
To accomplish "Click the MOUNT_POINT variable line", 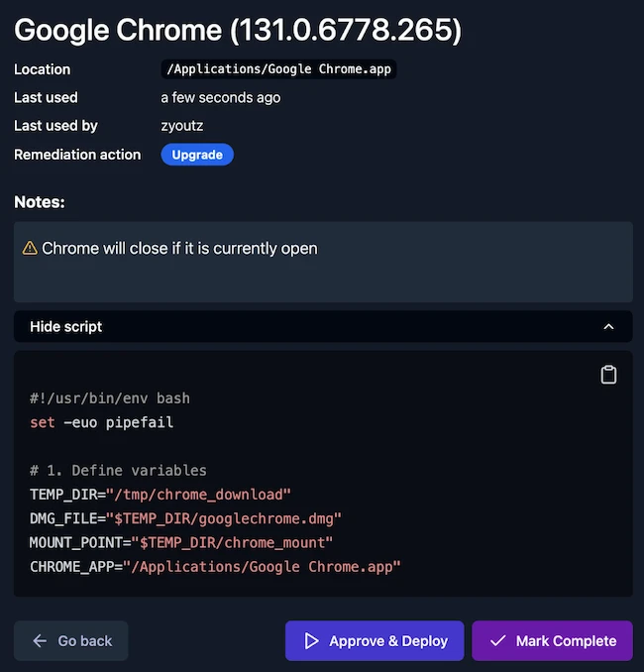I will (181, 542).
